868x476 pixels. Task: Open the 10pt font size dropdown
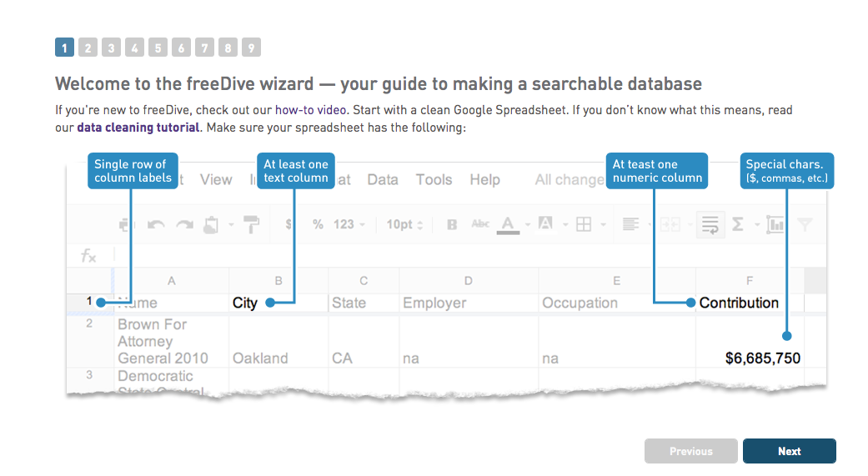tap(405, 224)
